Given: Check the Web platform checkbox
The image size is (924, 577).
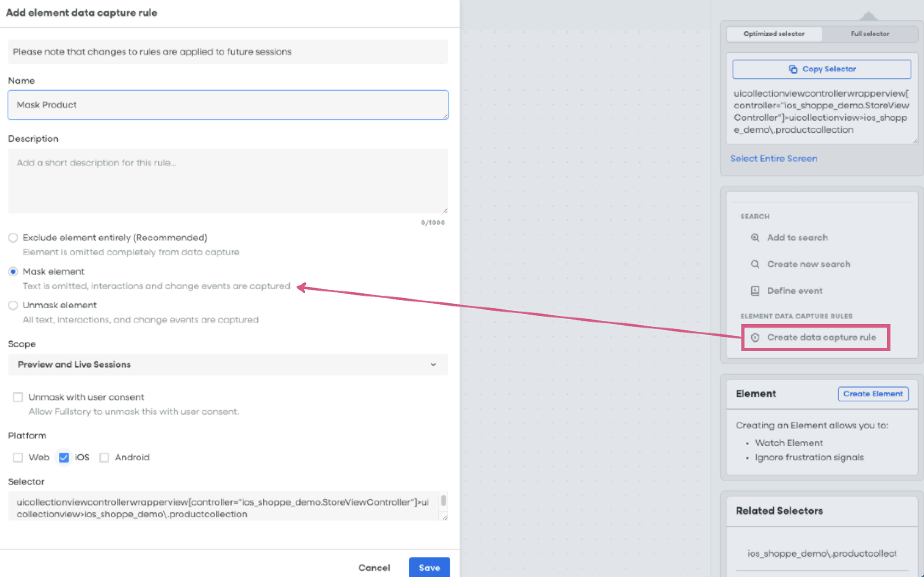Looking at the screenshot, I should click(18, 457).
